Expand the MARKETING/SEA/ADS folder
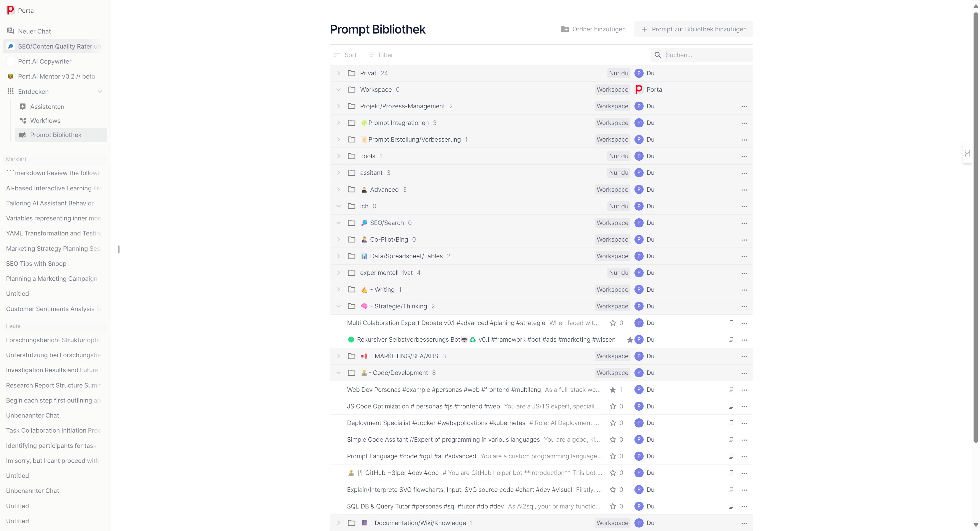Screen dimensions: 980x531 [x=339, y=356]
